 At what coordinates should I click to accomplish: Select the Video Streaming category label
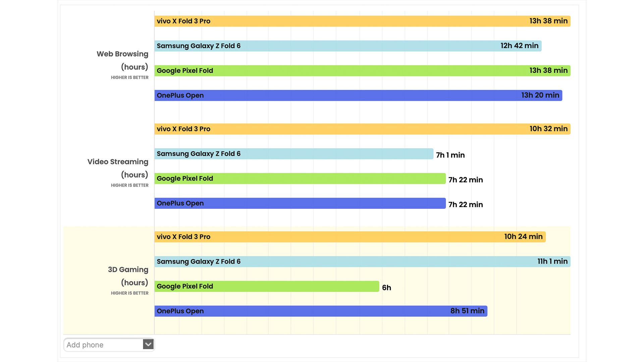pyautogui.click(x=118, y=162)
